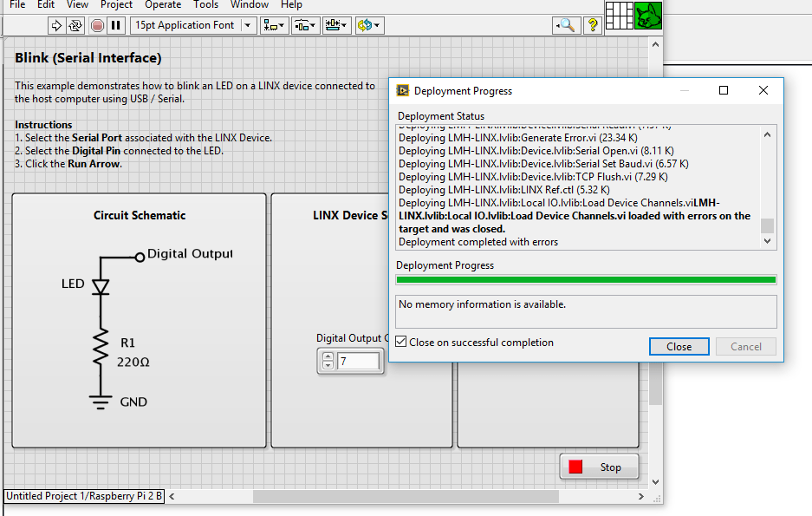Viewport: 812px width, 516px height.
Task: Uncheck Close on successful completion
Action: pos(401,343)
